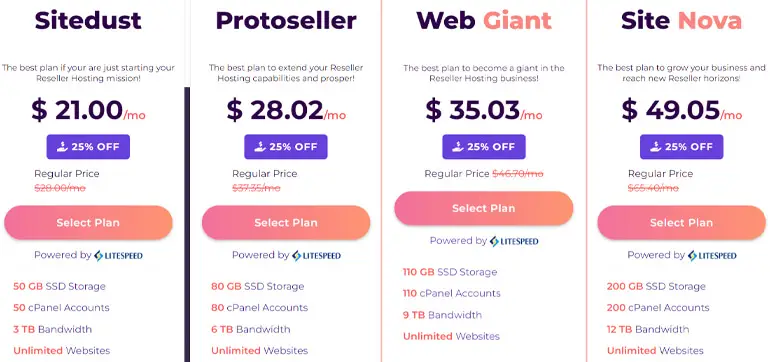Screen dimensions: 770x362
Task: Click the Site Nova plan heading
Action: tap(682, 21)
